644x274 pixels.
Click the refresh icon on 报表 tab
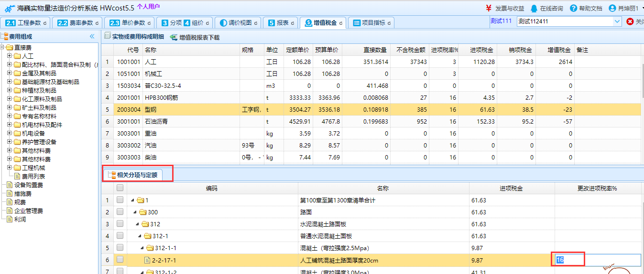coord(293,23)
